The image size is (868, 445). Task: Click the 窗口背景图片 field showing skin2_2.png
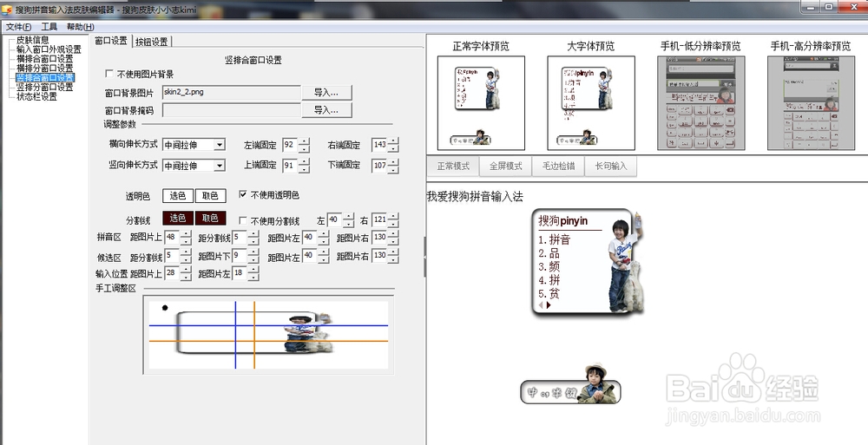tap(232, 93)
